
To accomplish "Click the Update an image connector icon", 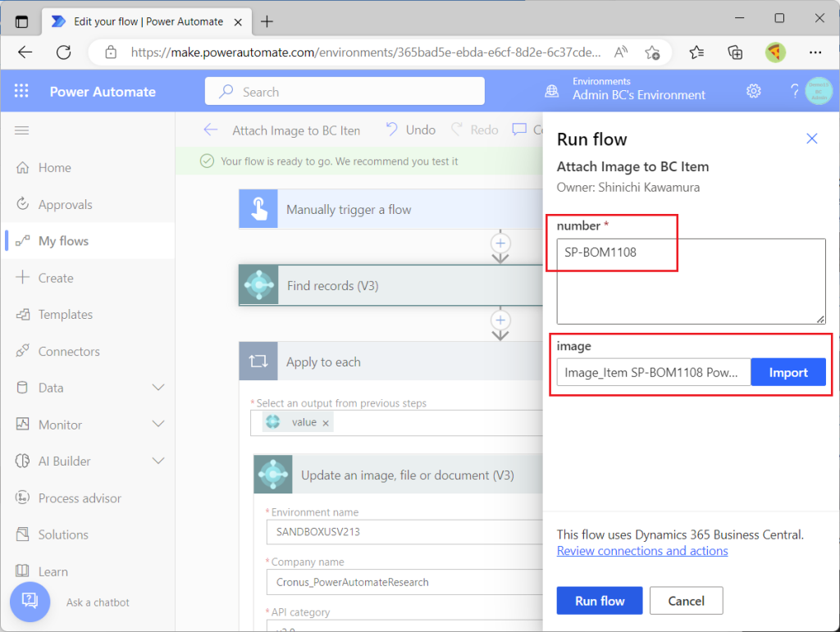I will coord(273,474).
